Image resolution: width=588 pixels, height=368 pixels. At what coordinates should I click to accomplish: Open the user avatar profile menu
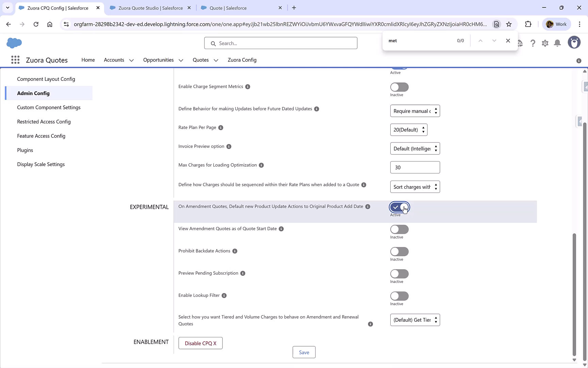pos(574,42)
